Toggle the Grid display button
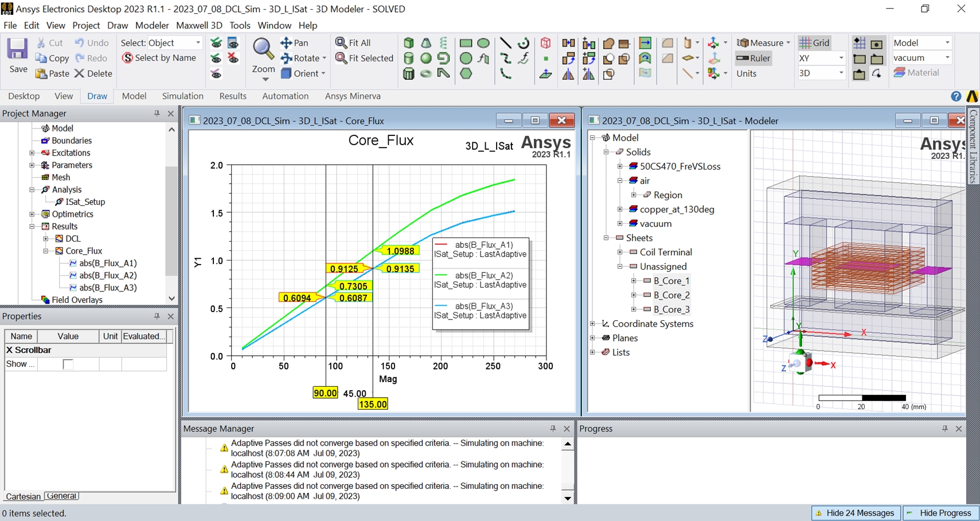 [x=814, y=43]
